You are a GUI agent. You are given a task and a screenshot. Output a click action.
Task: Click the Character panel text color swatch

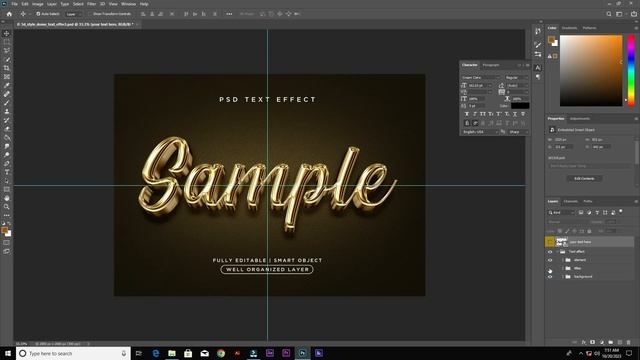pos(520,106)
